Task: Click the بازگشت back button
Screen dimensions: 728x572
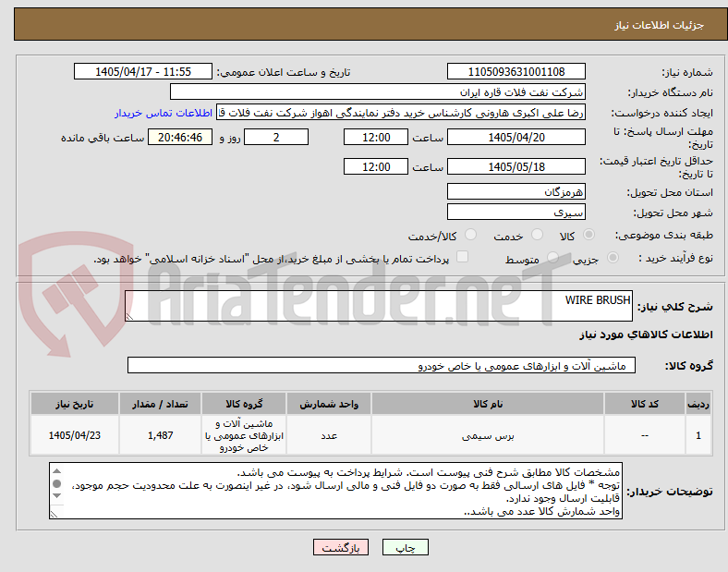Action: 341,547
